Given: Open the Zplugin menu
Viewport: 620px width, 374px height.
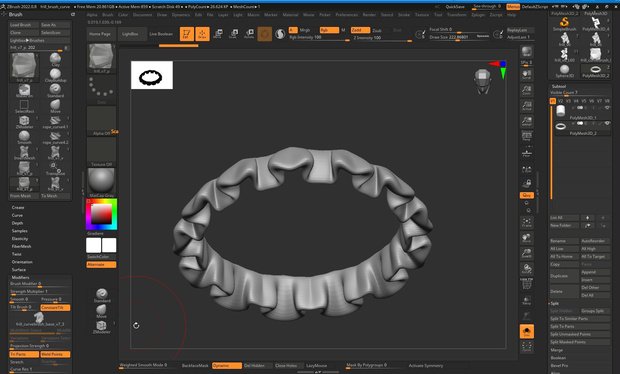Looking at the screenshot, I should (x=478, y=15).
